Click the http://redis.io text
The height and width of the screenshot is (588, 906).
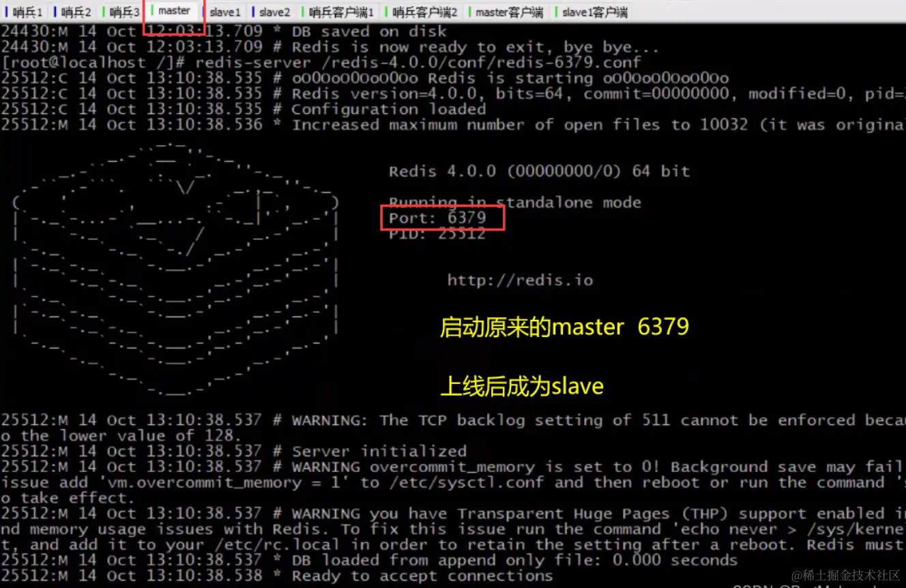point(520,280)
